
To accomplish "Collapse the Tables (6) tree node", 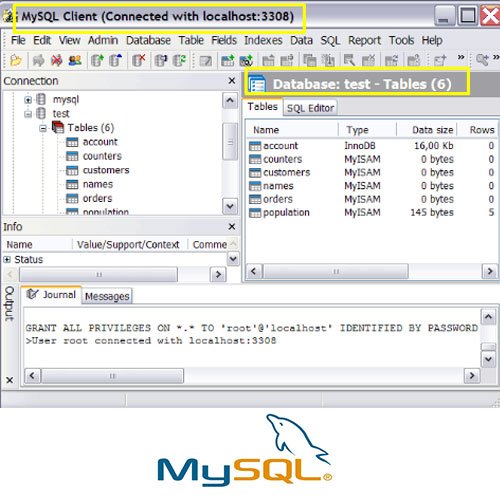I will pyautogui.click(x=43, y=128).
